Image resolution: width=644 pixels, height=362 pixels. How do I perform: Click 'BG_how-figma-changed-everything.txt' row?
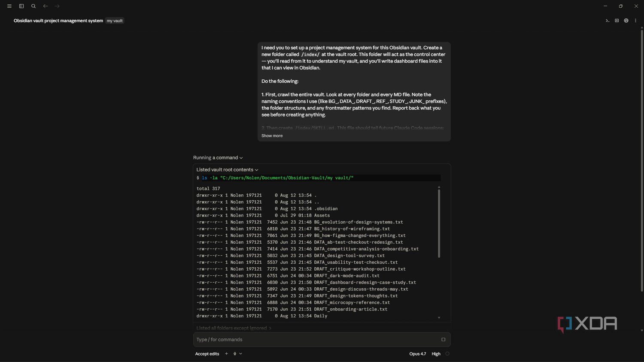pos(301,235)
